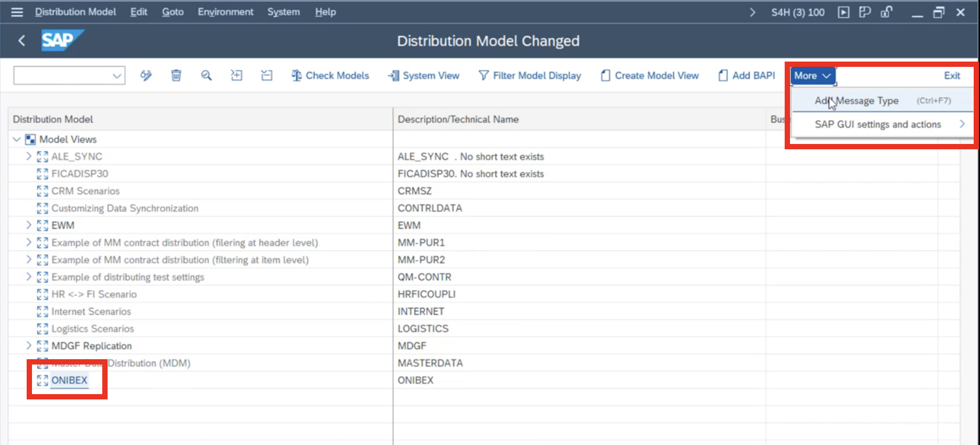The image size is (980, 445).
Task: Click the model icon beside FICADISP30
Action: tap(43, 174)
